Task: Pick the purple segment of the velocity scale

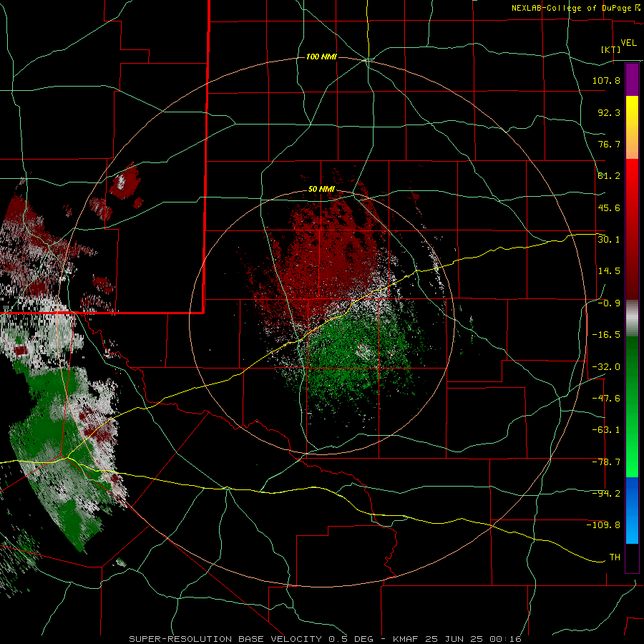Action: [x=632, y=79]
